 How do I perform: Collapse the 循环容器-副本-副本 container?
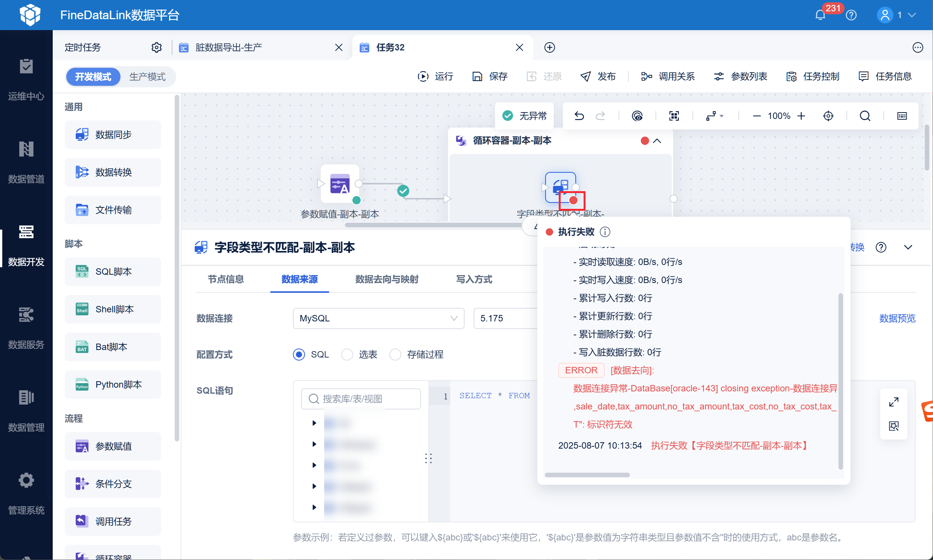(x=657, y=141)
